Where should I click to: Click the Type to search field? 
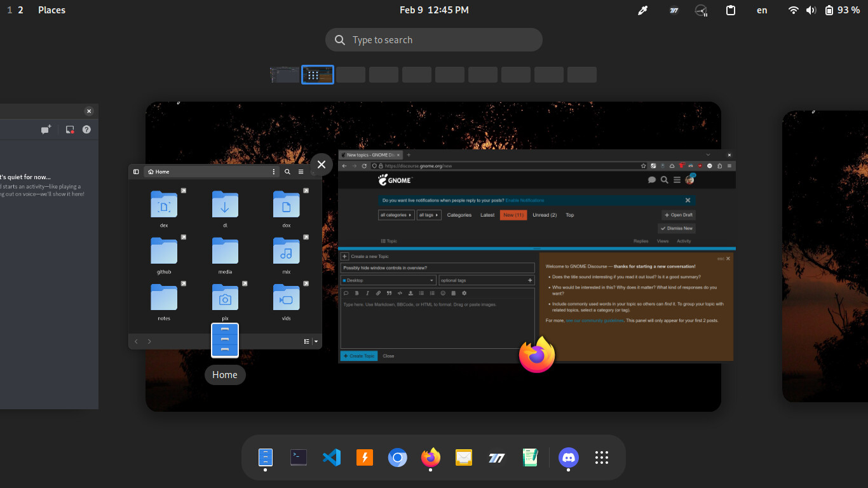[434, 39]
